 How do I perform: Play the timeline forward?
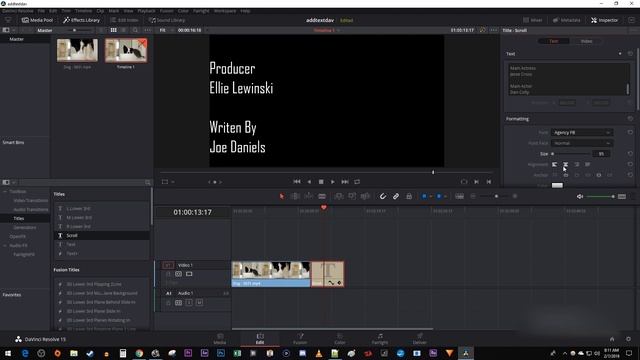[x=333, y=182]
